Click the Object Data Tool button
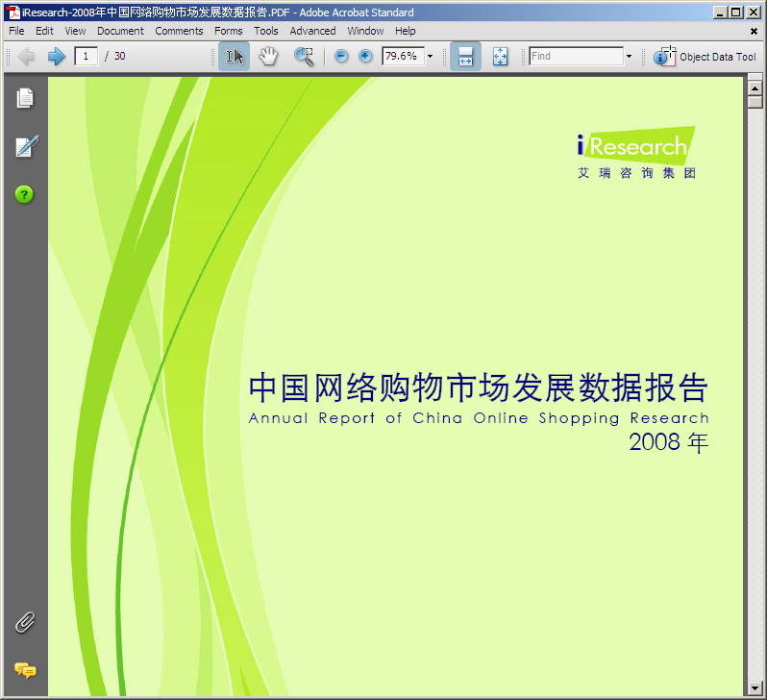767x700 pixels. (x=705, y=57)
